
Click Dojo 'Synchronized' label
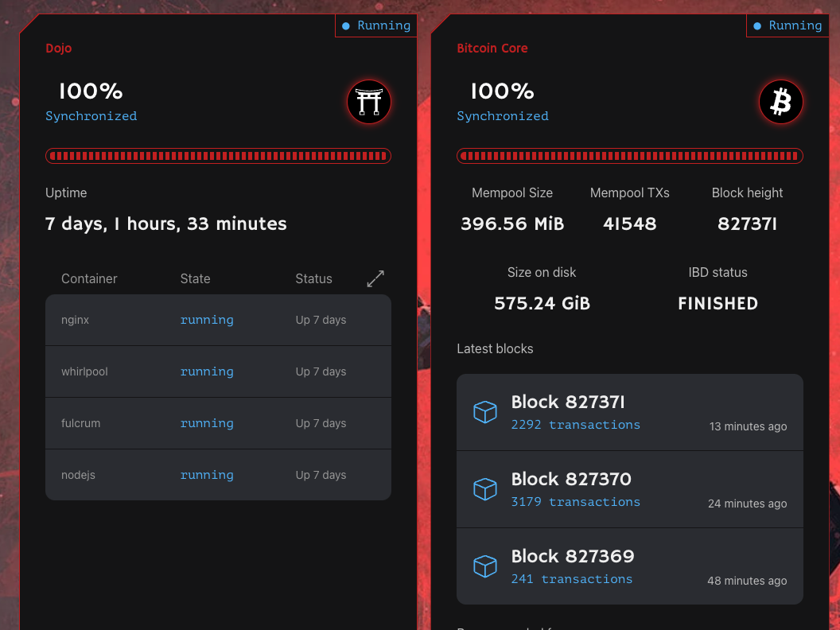pyautogui.click(x=91, y=116)
